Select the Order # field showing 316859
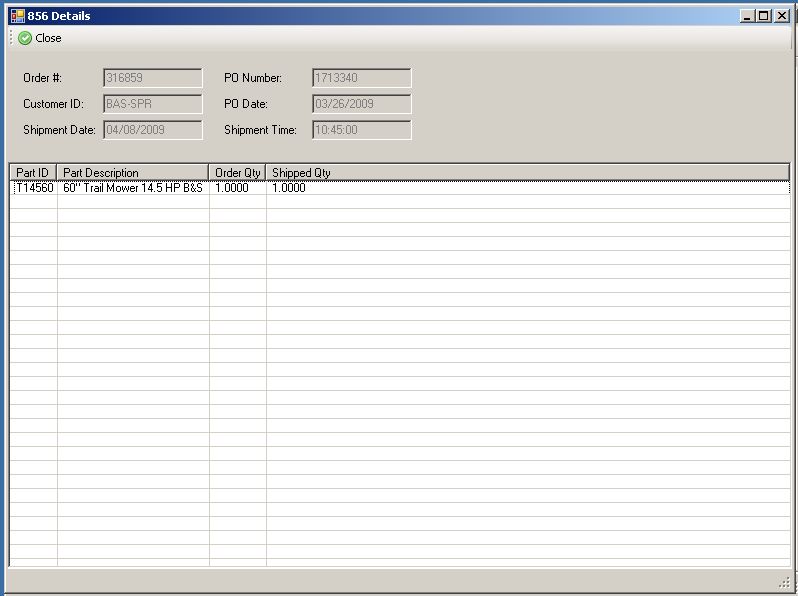This screenshot has width=798, height=596. pos(152,78)
